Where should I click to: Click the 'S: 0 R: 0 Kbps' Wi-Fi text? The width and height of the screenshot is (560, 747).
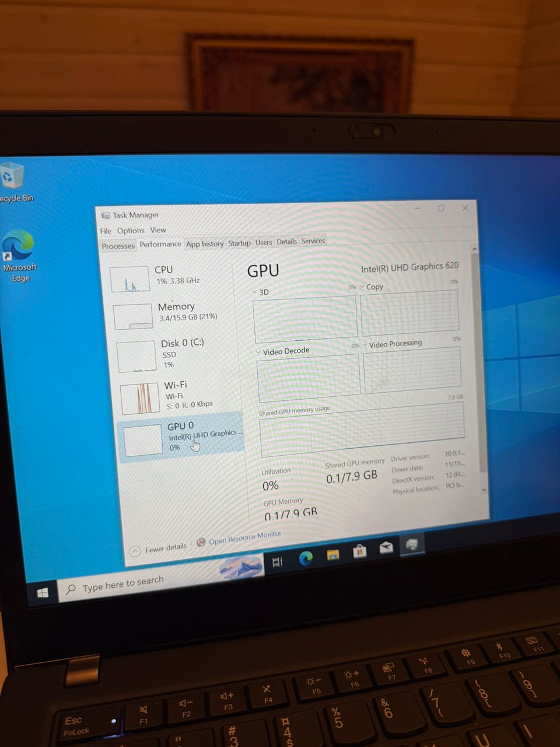pyautogui.click(x=190, y=404)
